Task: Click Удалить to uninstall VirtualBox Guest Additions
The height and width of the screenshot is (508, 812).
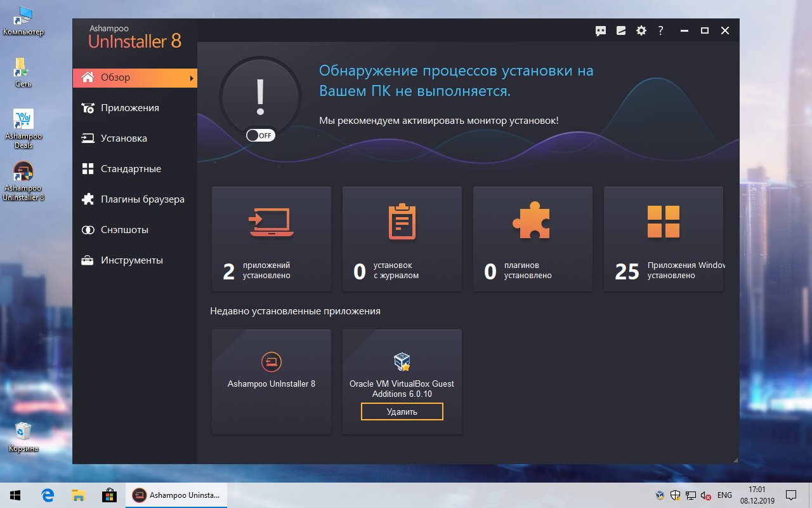Action: pos(402,411)
